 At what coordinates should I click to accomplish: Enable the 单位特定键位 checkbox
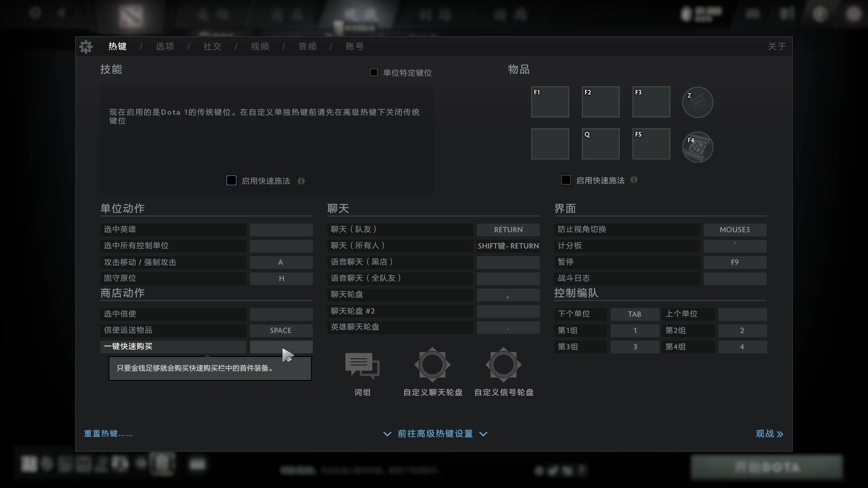pyautogui.click(x=374, y=72)
